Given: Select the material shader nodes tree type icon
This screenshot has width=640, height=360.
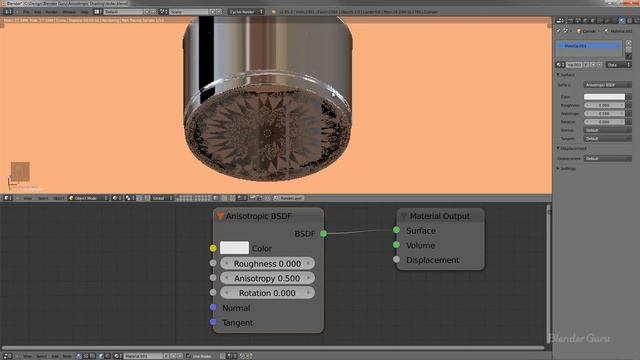Looking at the screenshot, I should point(79,356).
